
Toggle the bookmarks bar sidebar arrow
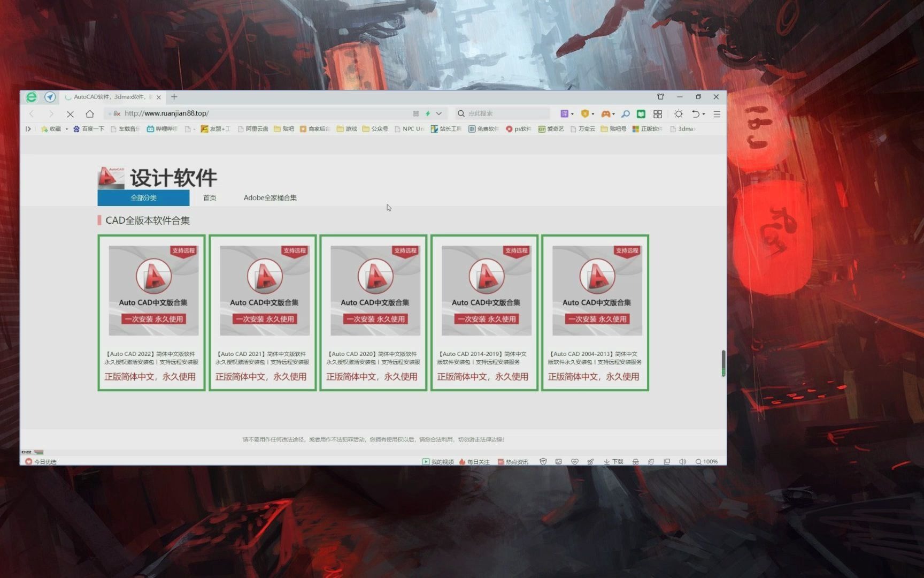(28, 129)
